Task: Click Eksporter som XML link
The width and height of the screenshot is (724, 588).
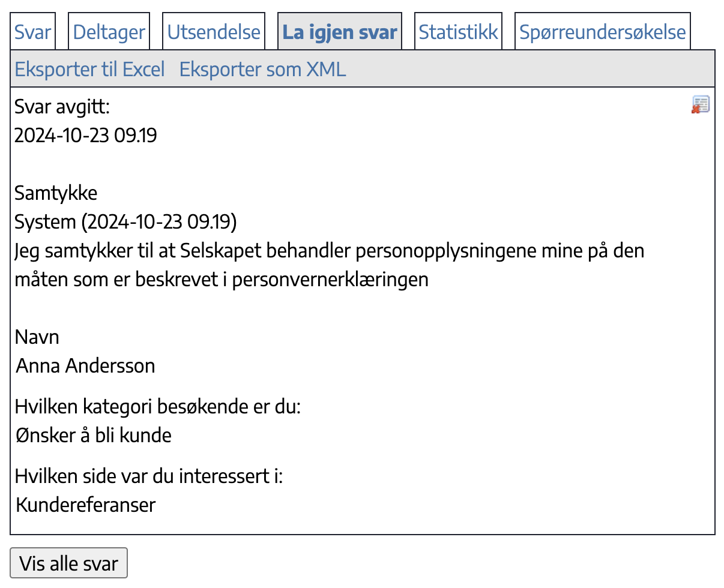Action: (263, 69)
